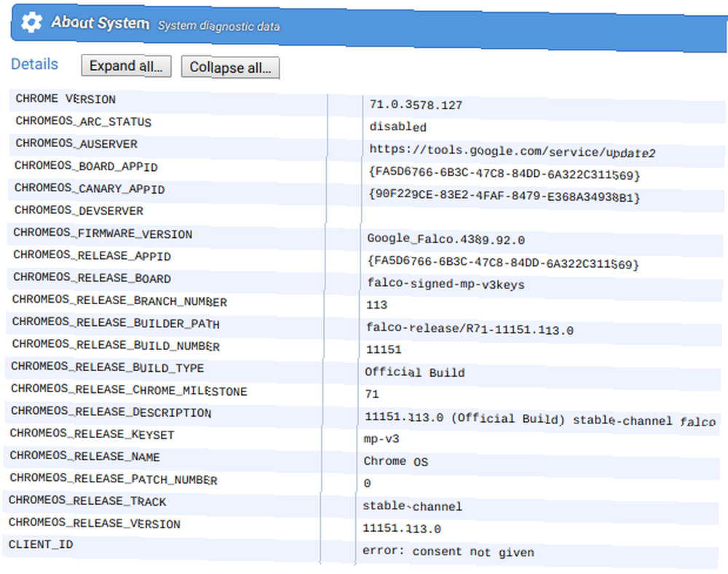Select the milestone value 71

[372, 394]
